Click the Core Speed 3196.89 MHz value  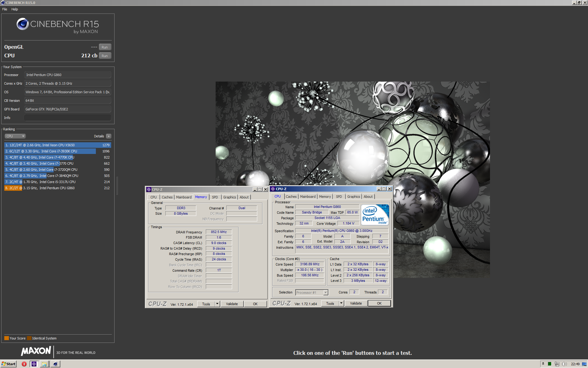310,264
